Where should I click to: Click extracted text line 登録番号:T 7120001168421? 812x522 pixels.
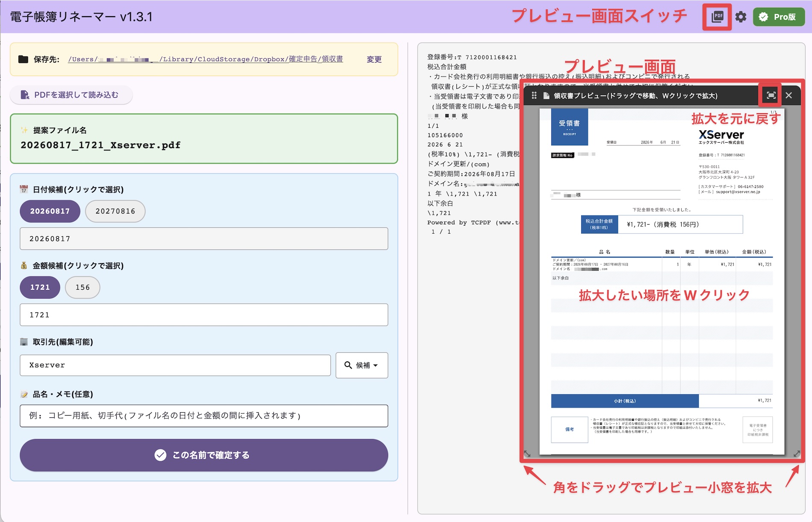point(472,57)
